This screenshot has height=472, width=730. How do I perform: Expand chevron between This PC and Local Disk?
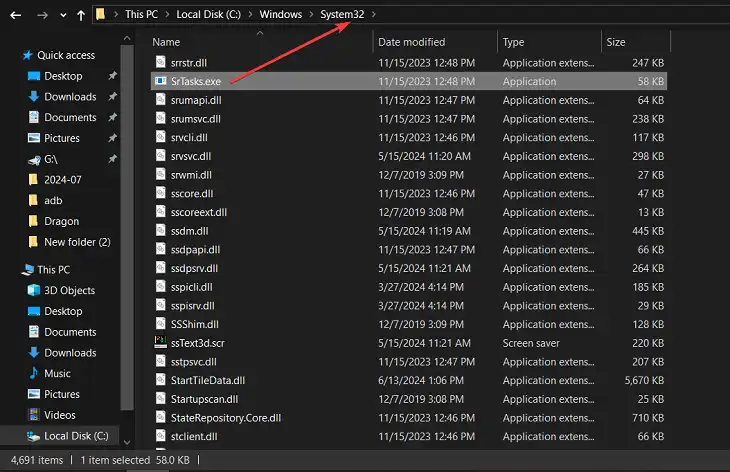point(167,14)
